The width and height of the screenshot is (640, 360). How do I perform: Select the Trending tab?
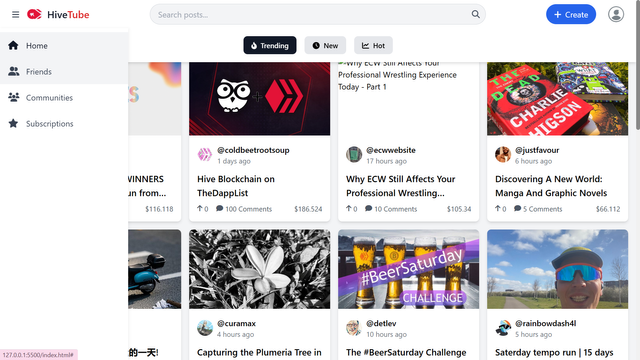270,45
